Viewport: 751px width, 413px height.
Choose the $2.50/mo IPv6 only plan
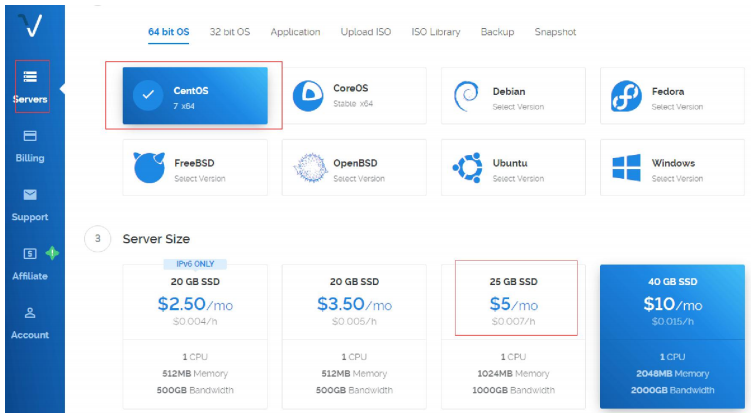click(195, 336)
